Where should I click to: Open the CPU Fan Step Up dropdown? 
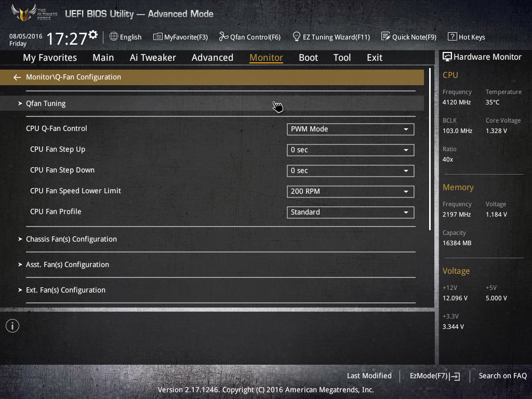351,150
